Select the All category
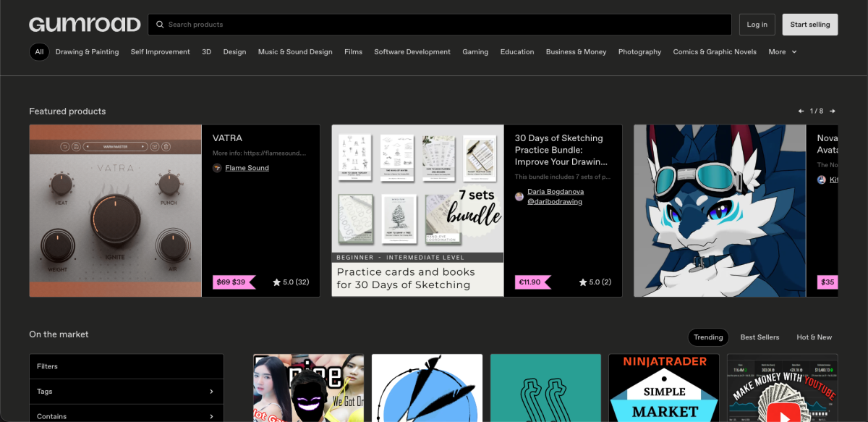Image resolution: width=868 pixels, height=422 pixels. 39,52
